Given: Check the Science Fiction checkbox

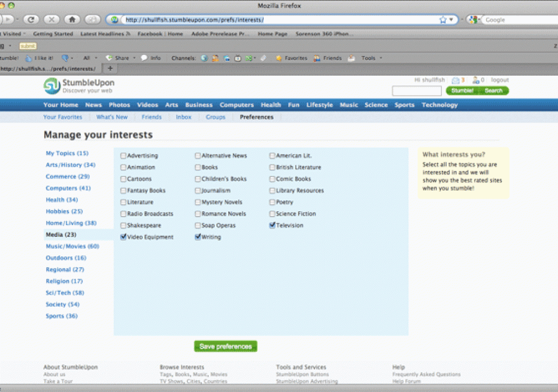Looking at the screenshot, I should click(x=272, y=214).
